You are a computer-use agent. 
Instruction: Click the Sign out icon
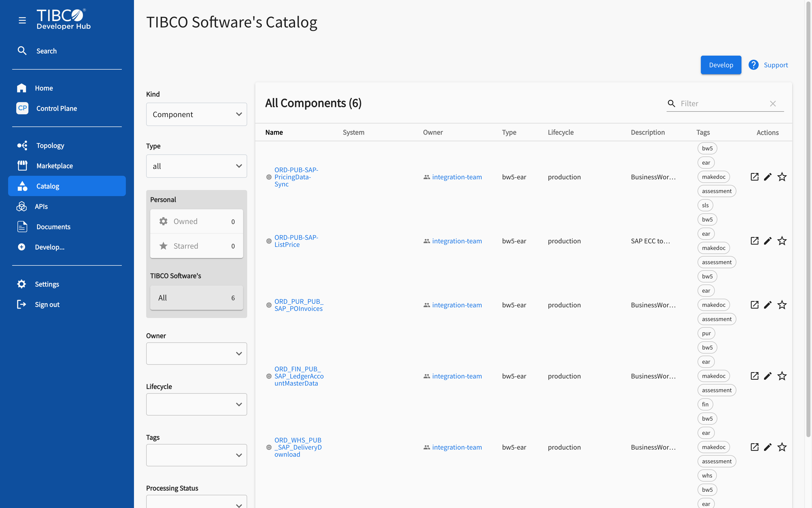point(22,304)
